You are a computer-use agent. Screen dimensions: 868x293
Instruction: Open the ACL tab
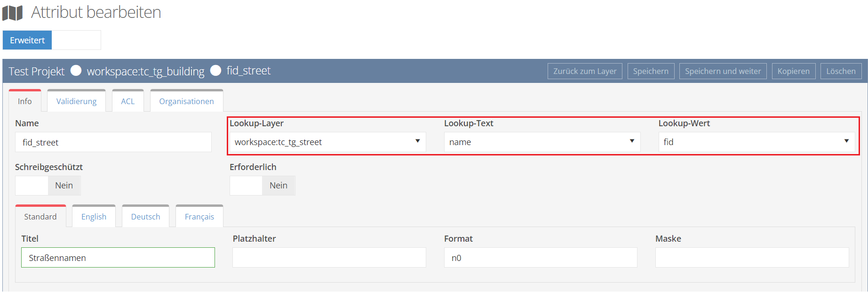pos(127,101)
